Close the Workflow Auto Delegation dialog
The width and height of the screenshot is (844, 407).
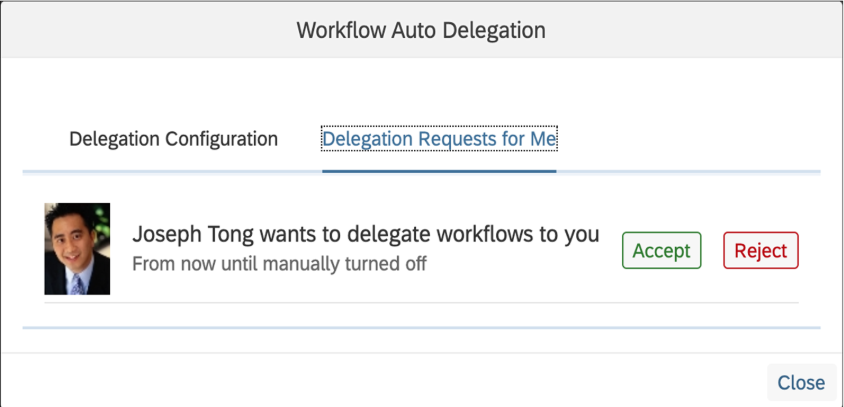click(800, 382)
